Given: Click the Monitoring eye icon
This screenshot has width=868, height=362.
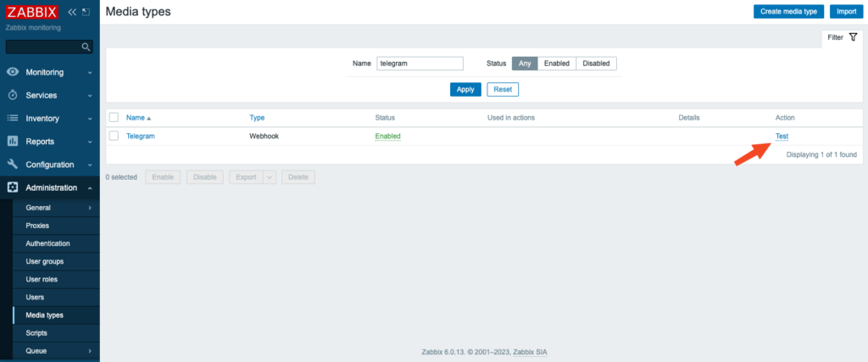Looking at the screenshot, I should point(13,72).
